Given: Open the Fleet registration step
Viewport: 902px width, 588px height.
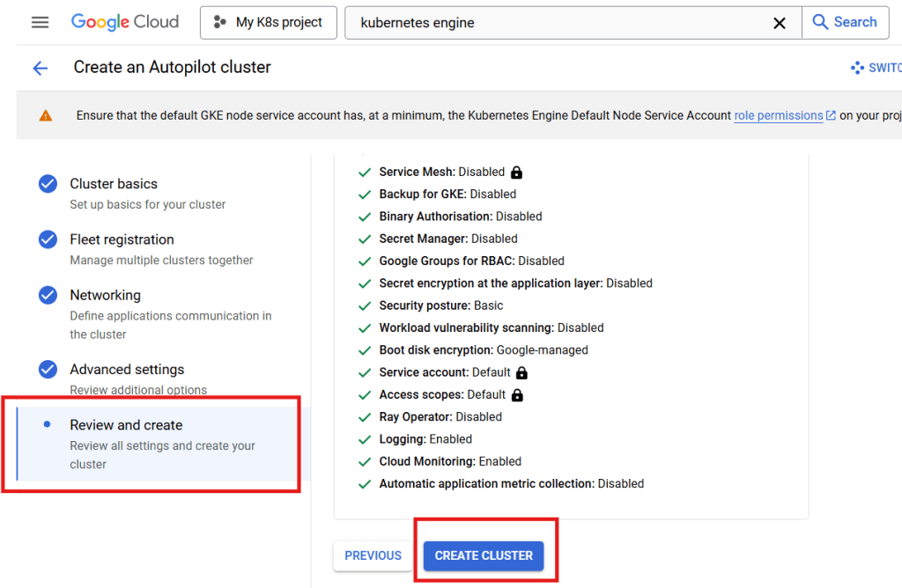Looking at the screenshot, I should click(147, 249).
